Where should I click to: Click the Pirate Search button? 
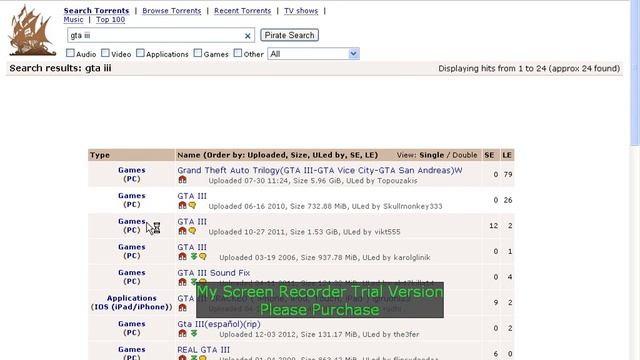tap(289, 35)
